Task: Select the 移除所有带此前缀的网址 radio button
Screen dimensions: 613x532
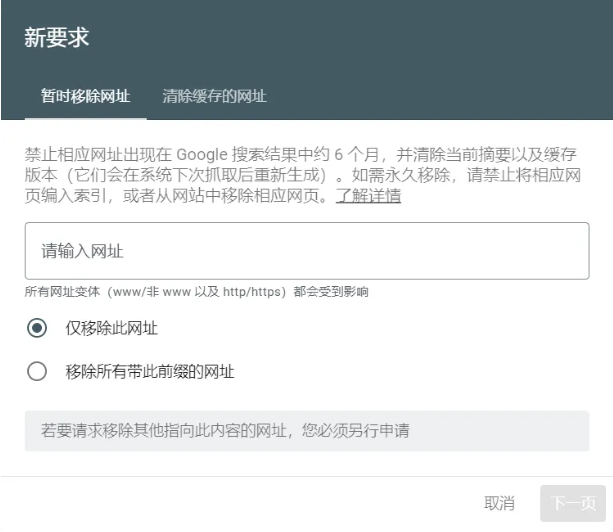Action: 37,372
